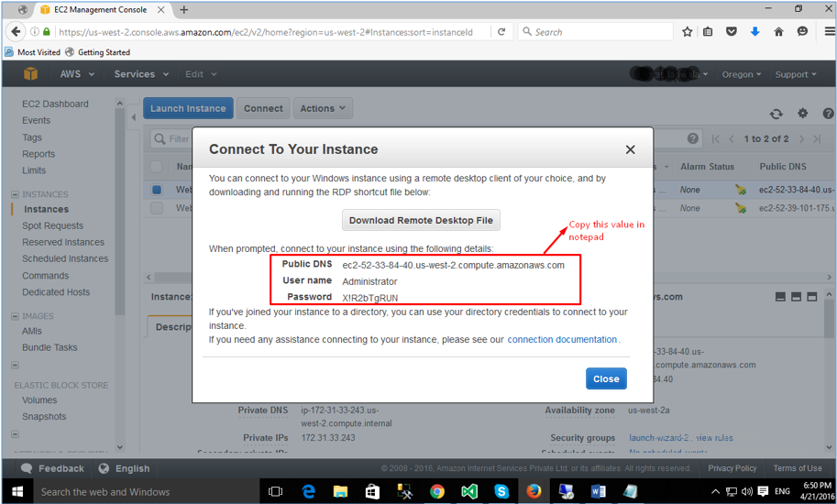Check the first instance row checkbox

pos(157,190)
